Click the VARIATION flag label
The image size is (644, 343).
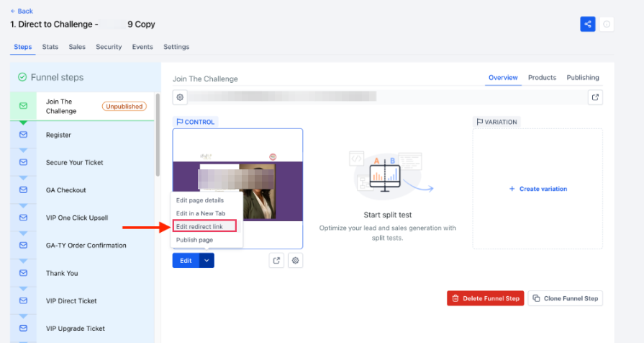click(496, 122)
